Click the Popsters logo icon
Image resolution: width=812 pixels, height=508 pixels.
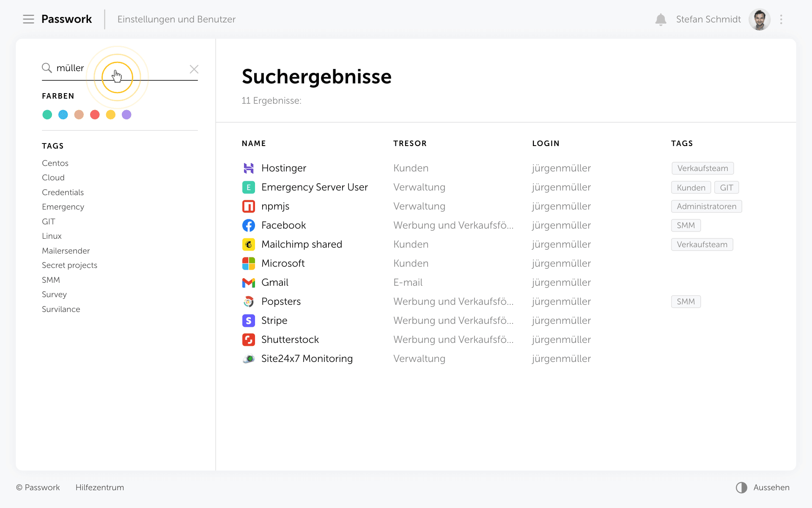[249, 301]
